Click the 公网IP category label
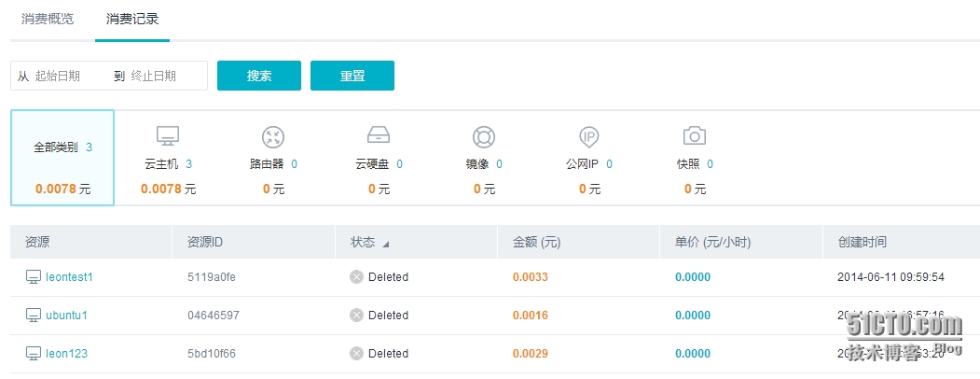 coord(582,164)
